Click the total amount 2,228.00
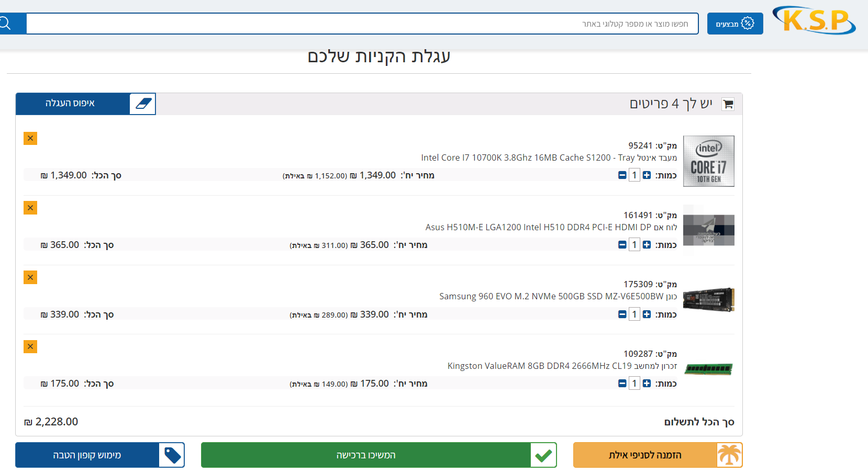This screenshot has width=868, height=473. (x=51, y=422)
